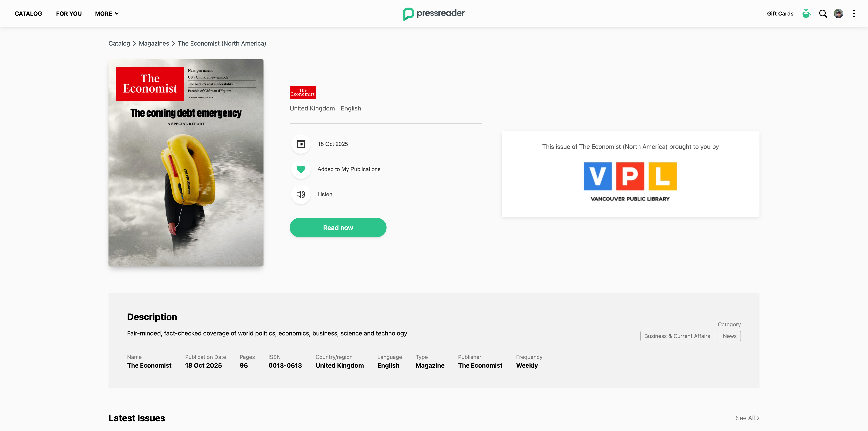Open the Gift Cards link
Screen dimensions: 868x431
780,14
